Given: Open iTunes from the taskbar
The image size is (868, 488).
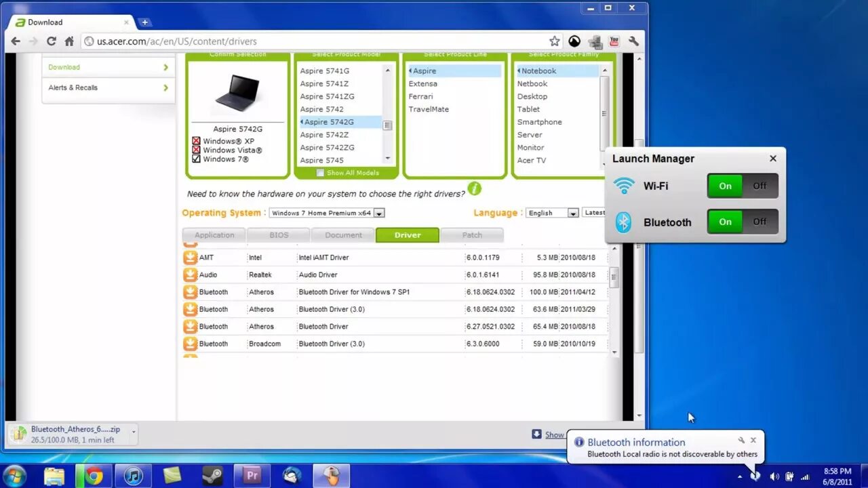Looking at the screenshot, I should point(133,476).
